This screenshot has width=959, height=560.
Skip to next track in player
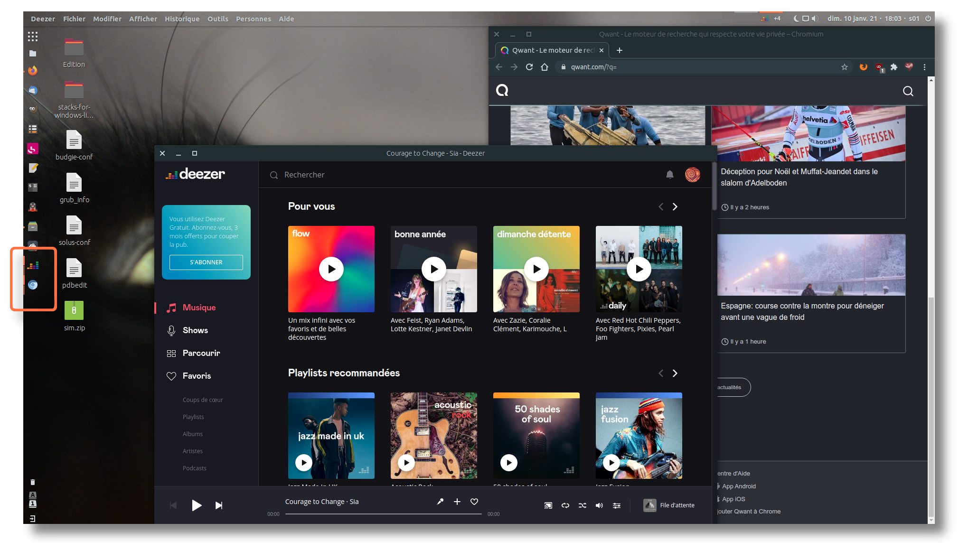click(218, 505)
